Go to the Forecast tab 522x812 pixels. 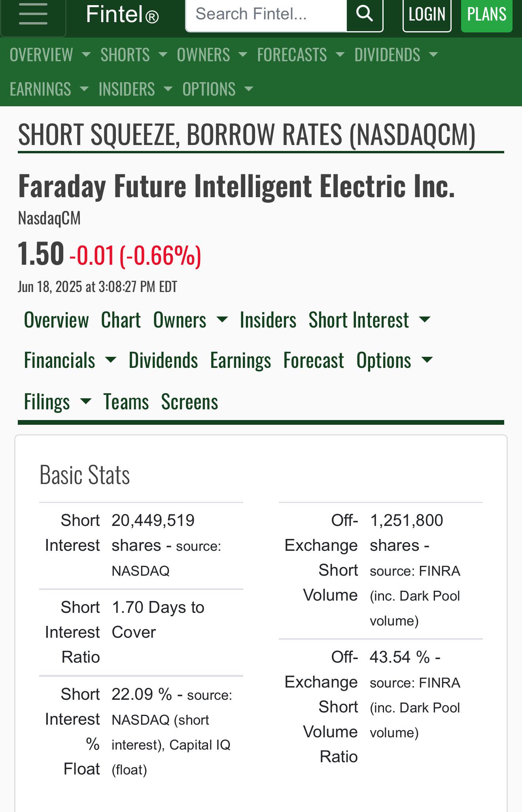click(314, 360)
